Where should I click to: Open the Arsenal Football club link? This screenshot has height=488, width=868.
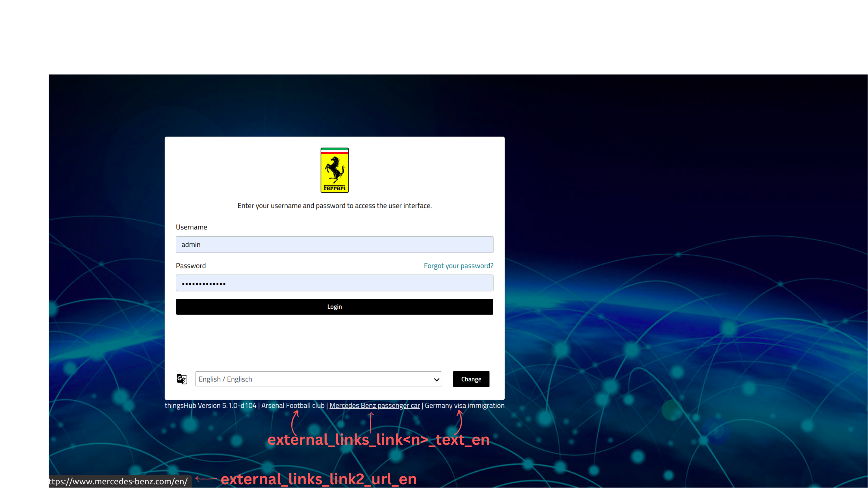click(292, 406)
